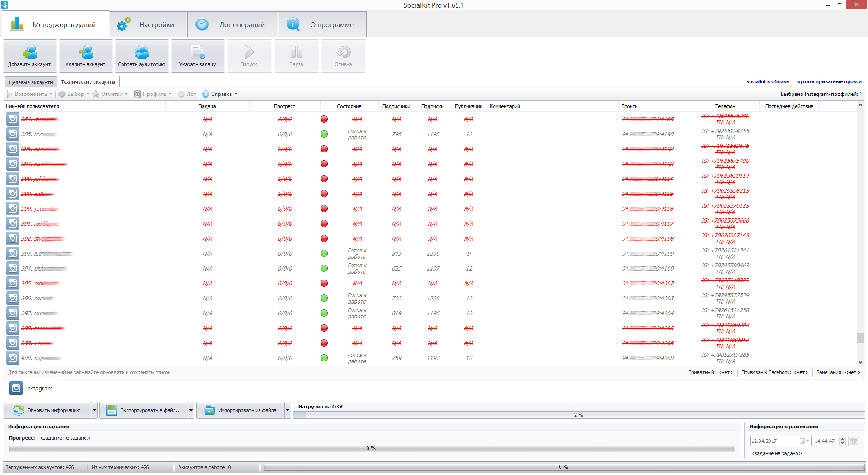The width and height of the screenshot is (868, 475).
Task: Open socialkit в облаке link
Action: click(x=768, y=82)
